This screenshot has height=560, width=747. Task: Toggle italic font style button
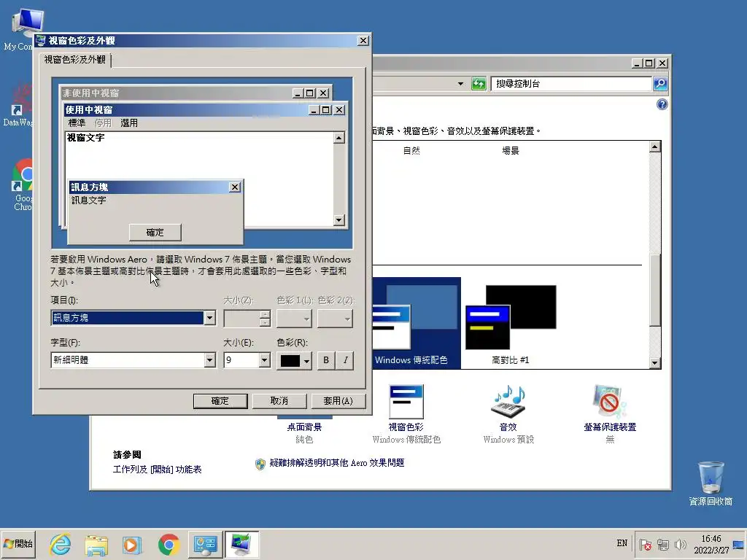(x=345, y=360)
